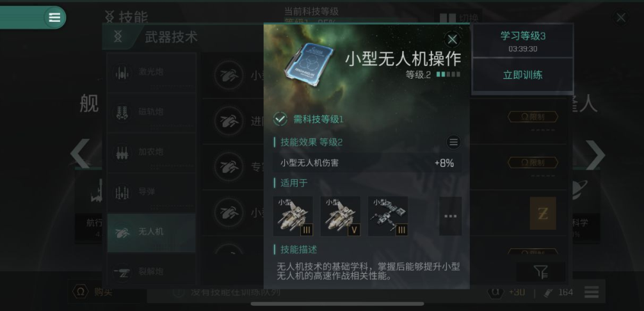
Task: Open the skill filter funnel icon
Action: click(540, 271)
